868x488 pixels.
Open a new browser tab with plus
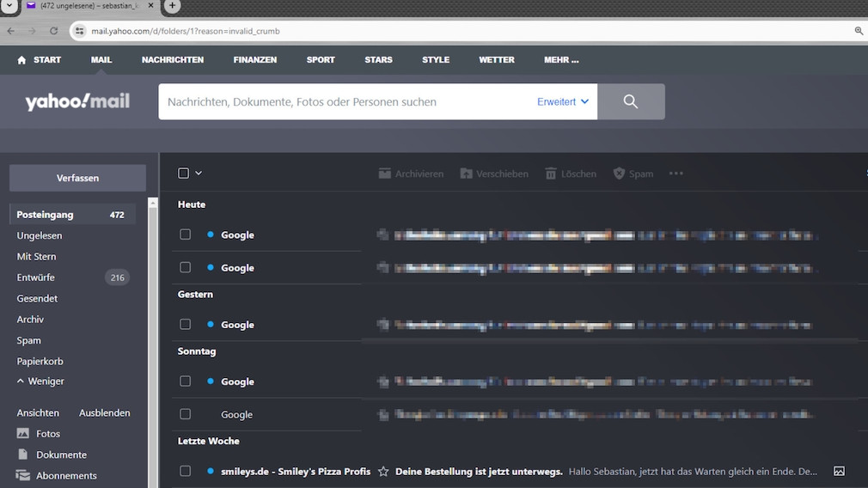172,5
